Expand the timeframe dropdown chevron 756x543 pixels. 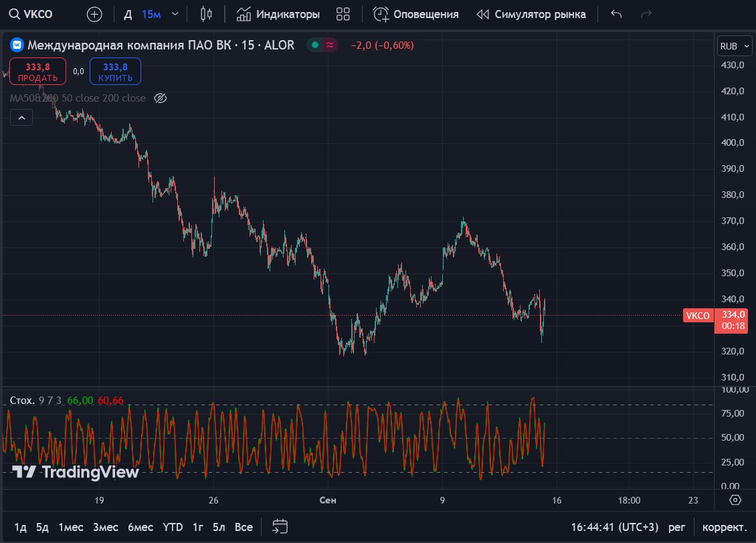(175, 14)
